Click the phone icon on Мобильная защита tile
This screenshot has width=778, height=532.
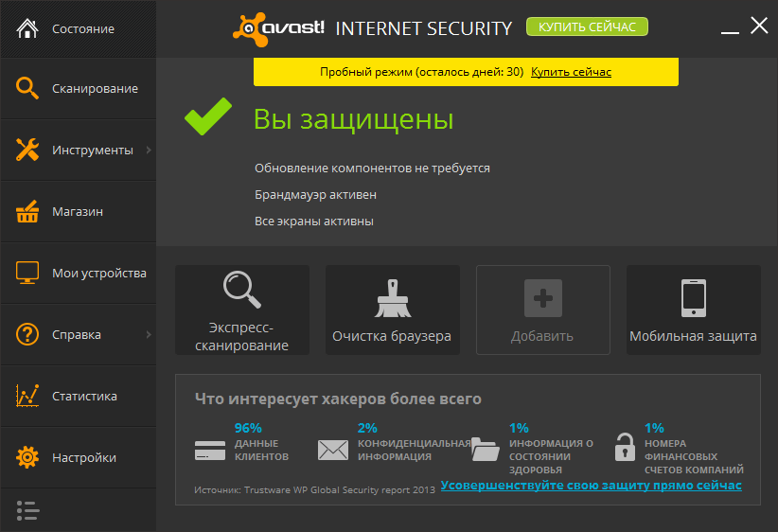coord(694,298)
